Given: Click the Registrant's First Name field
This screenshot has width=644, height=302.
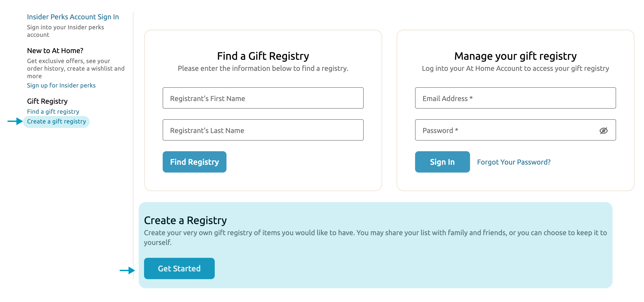Looking at the screenshot, I should 263,98.
